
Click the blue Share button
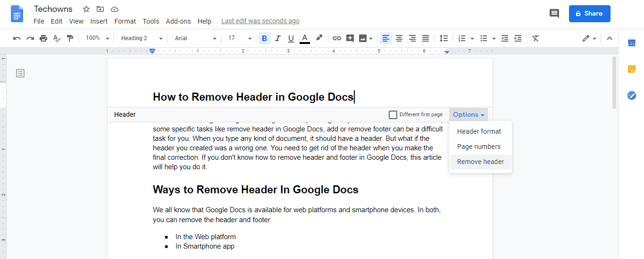click(589, 14)
